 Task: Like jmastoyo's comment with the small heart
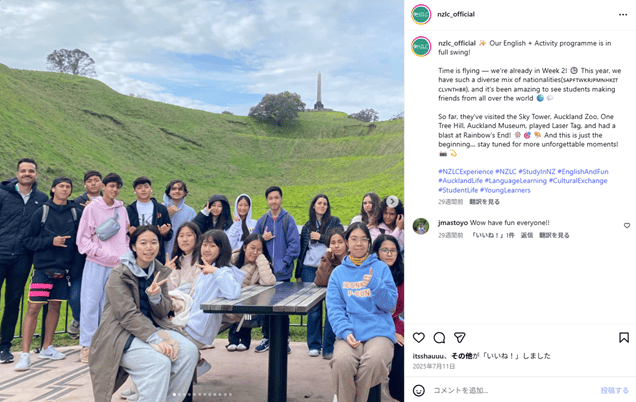(x=627, y=226)
